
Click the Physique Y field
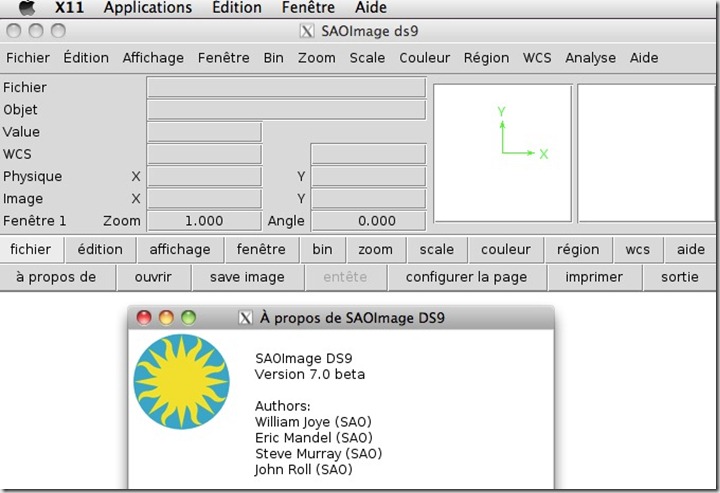pos(369,176)
